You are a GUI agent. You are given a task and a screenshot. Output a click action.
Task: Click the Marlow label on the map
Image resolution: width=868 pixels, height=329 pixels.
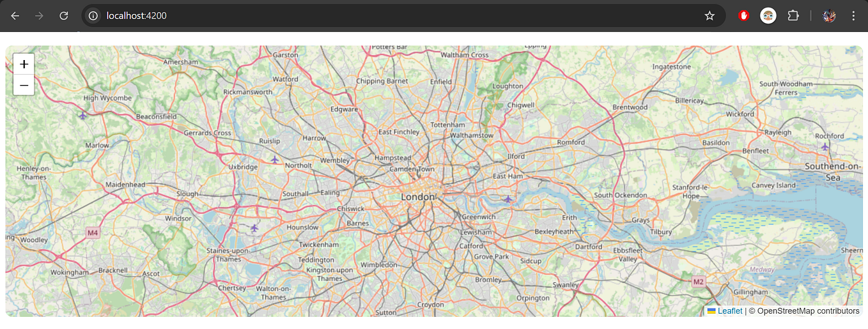(97, 145)
